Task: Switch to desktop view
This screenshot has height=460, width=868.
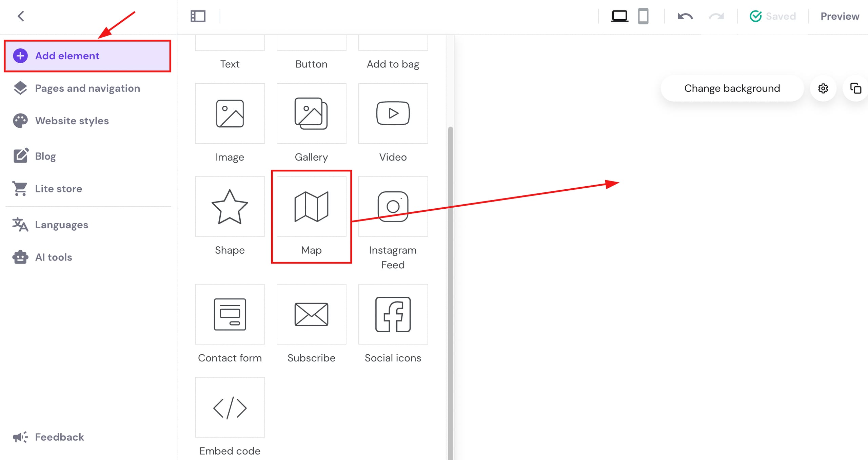Action: (619, 16)
